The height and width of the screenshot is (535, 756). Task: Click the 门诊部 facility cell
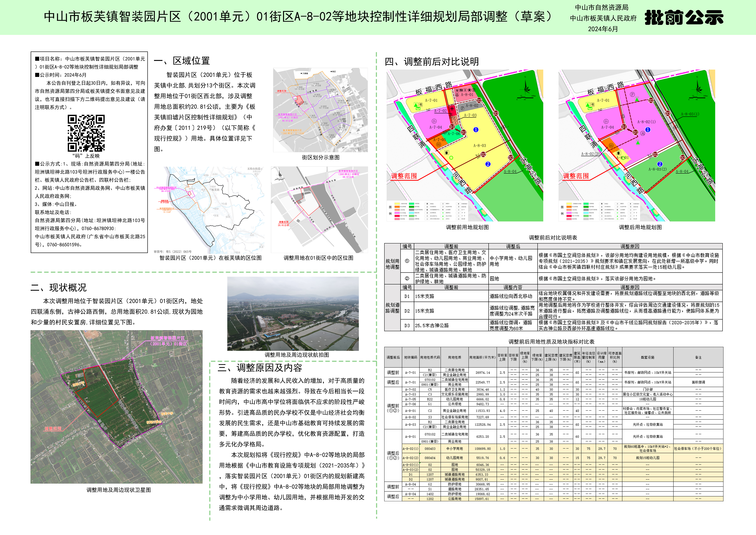648,389
